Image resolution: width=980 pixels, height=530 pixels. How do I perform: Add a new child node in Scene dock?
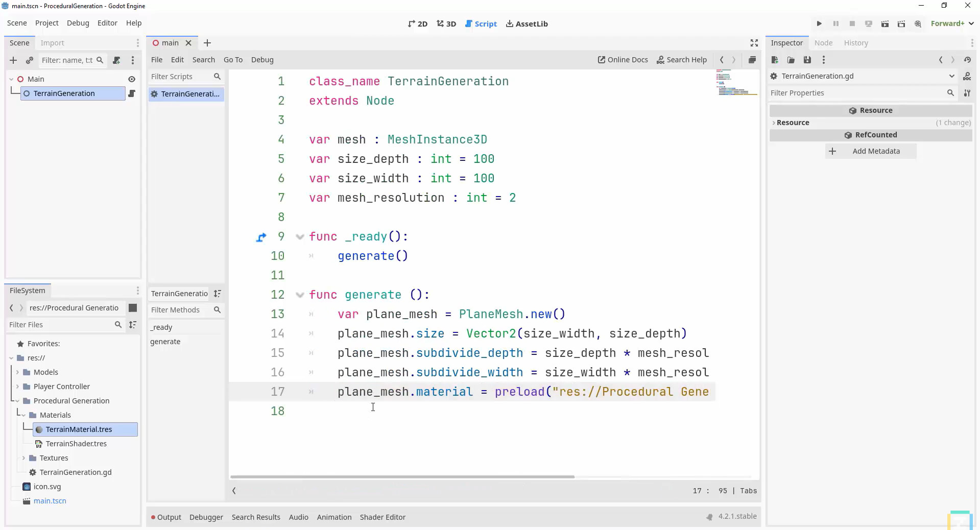pos(13,60)
